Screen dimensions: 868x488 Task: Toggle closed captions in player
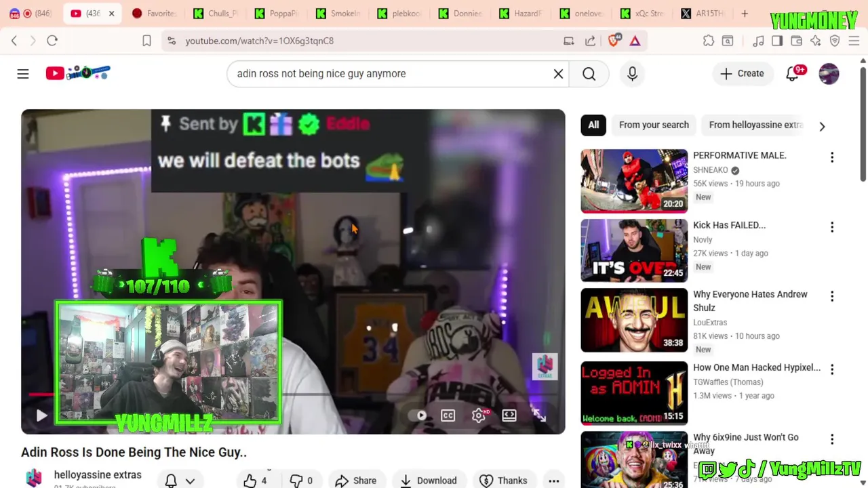click(448, 415)
